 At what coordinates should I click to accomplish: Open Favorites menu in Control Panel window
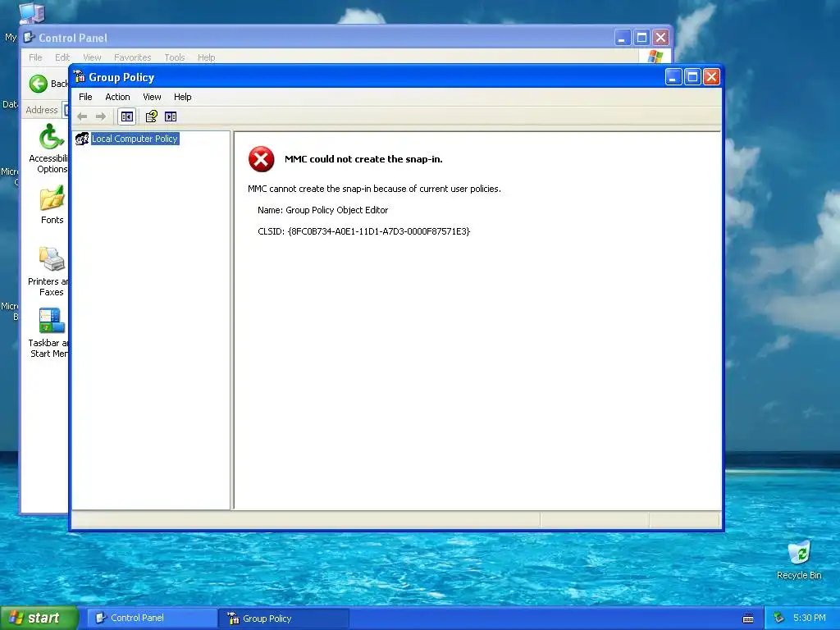click(132, 57)
